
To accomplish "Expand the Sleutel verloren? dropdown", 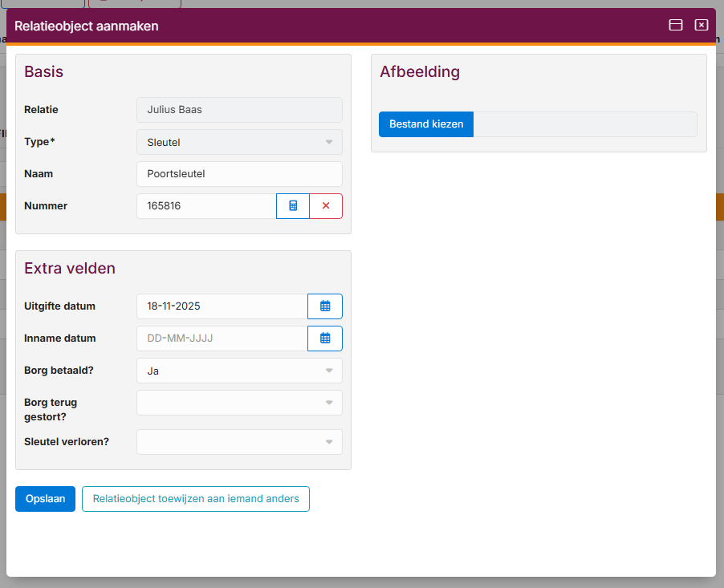I will tap(239, 442).
